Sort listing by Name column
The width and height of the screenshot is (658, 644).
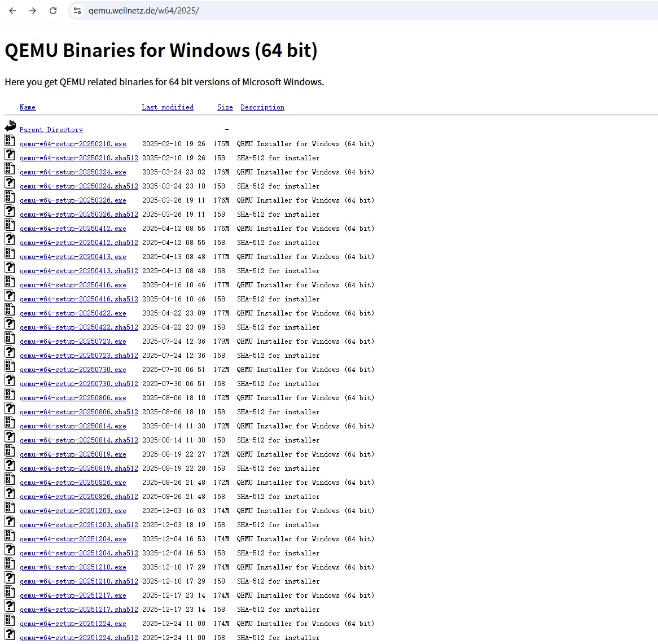(x=27, y=107)
